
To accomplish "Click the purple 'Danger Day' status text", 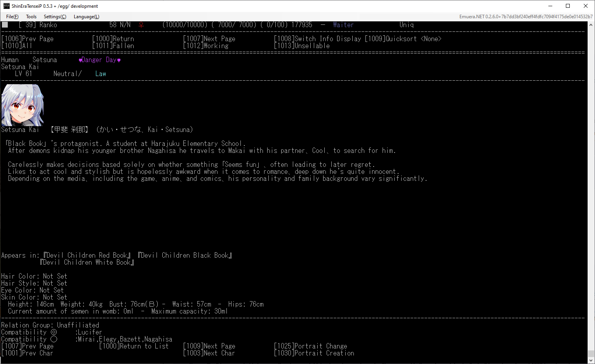I will 100,60.
